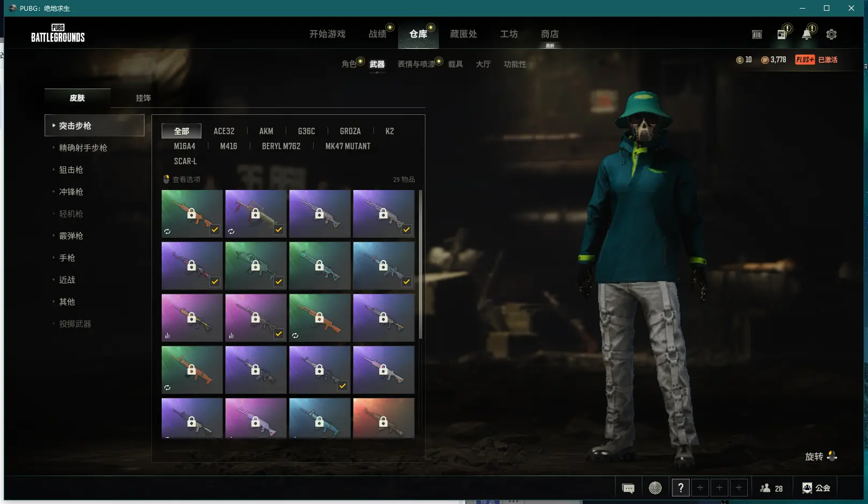
Task: Open the friends list showing 28
Action: (x=771, y=488)
